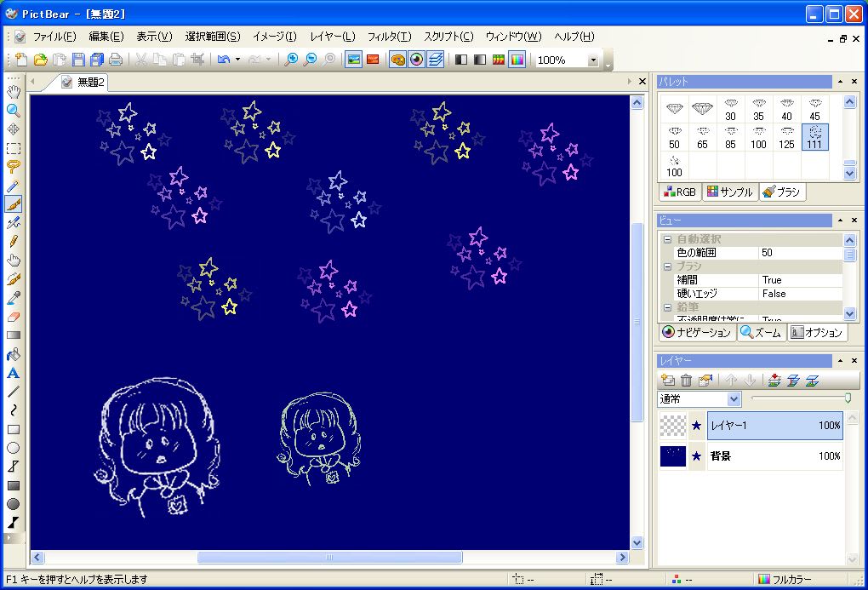Switch to the ナビゲーション tab

pos(698,332)
